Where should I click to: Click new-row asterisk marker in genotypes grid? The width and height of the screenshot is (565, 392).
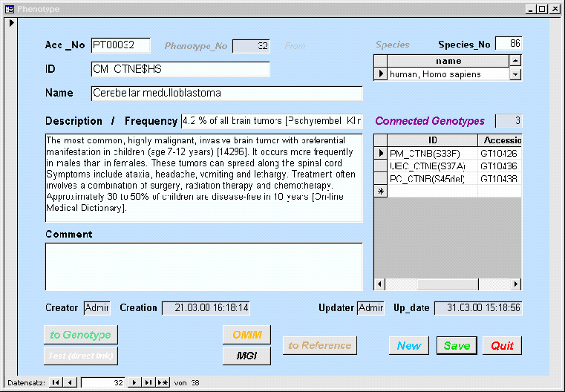pyautogui.click(x=380, y=192)
